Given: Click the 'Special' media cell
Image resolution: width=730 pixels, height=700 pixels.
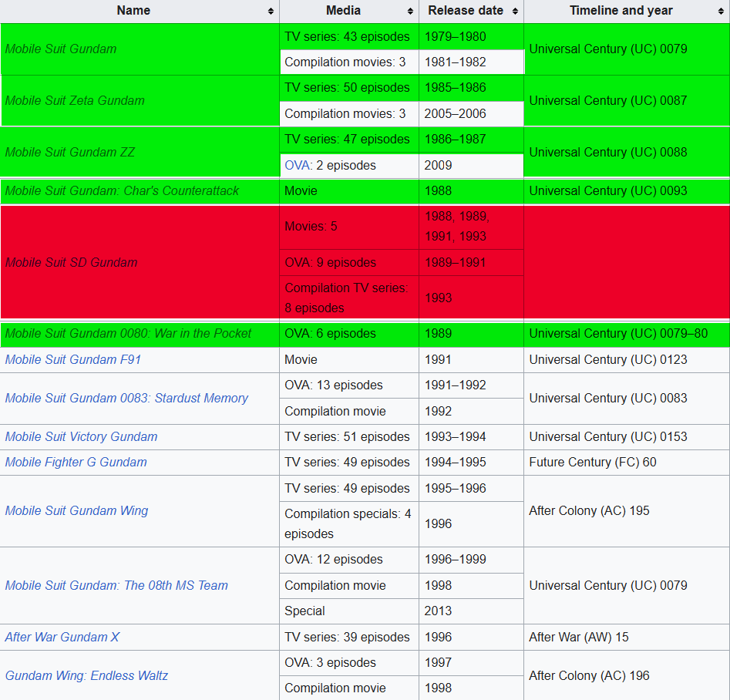Looking at the screenshot, I should [349, 611].
